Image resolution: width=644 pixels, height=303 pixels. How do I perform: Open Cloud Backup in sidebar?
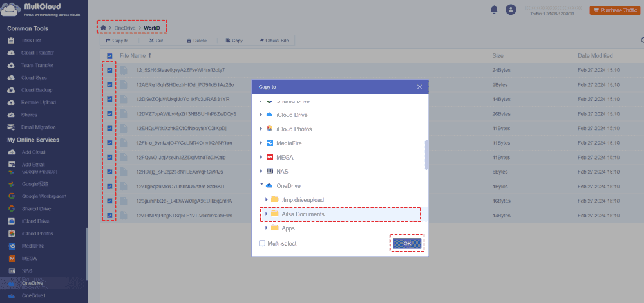[x=37, y=90]
